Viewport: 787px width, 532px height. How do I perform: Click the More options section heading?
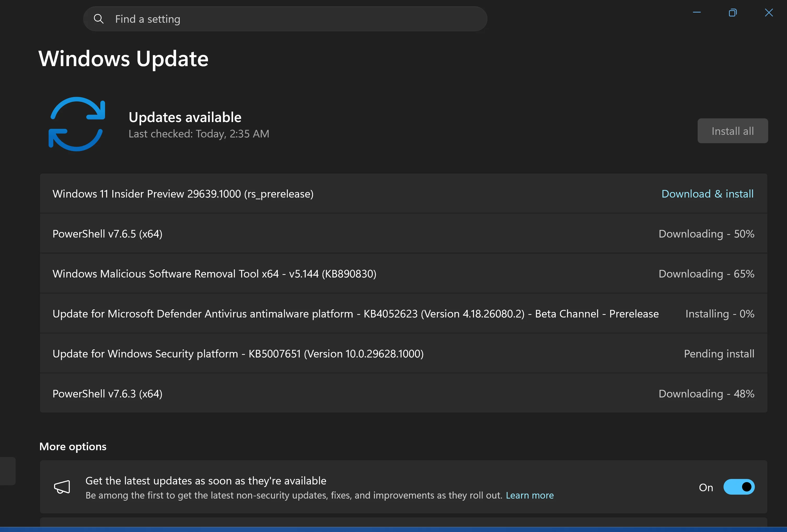click(x=73, y=446)
